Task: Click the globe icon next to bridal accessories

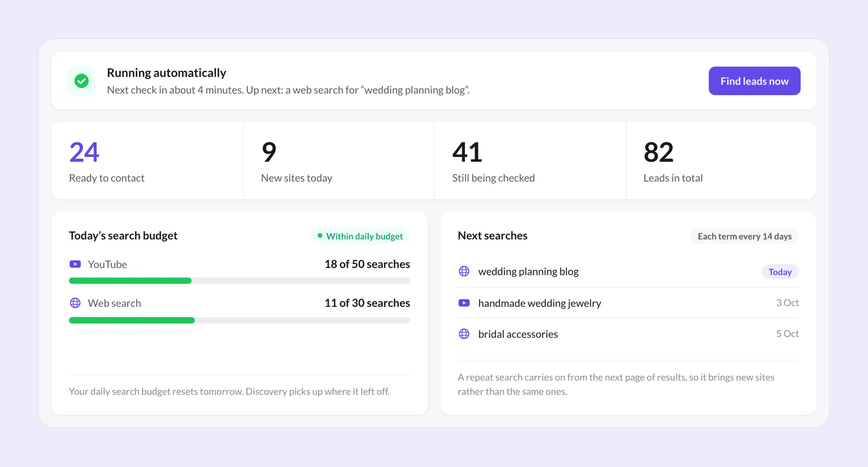Action: point(464,334)
